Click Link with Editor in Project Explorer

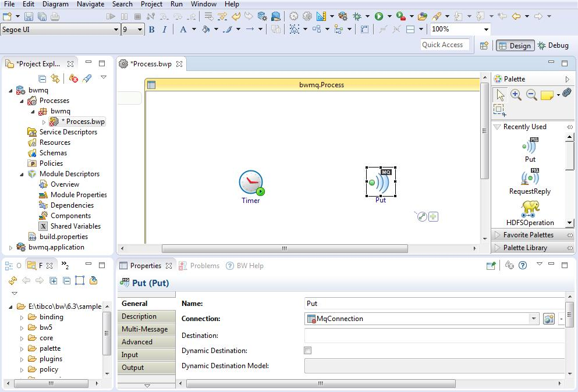[x=55, y=79]
